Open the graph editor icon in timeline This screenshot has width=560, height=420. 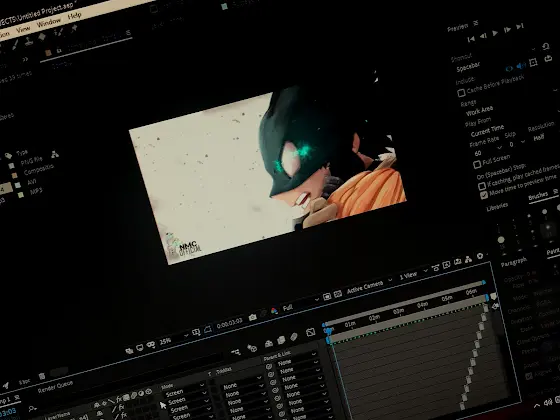click(x=310, y=332)
